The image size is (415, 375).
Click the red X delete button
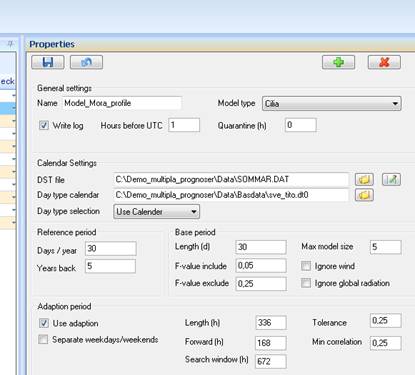click(x=384, y=62)
